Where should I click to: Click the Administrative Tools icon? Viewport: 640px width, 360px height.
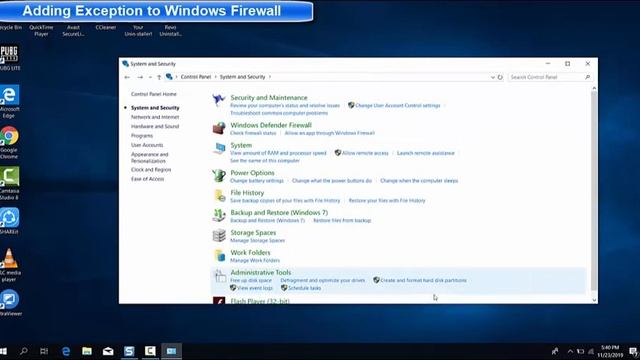(220, 276)
